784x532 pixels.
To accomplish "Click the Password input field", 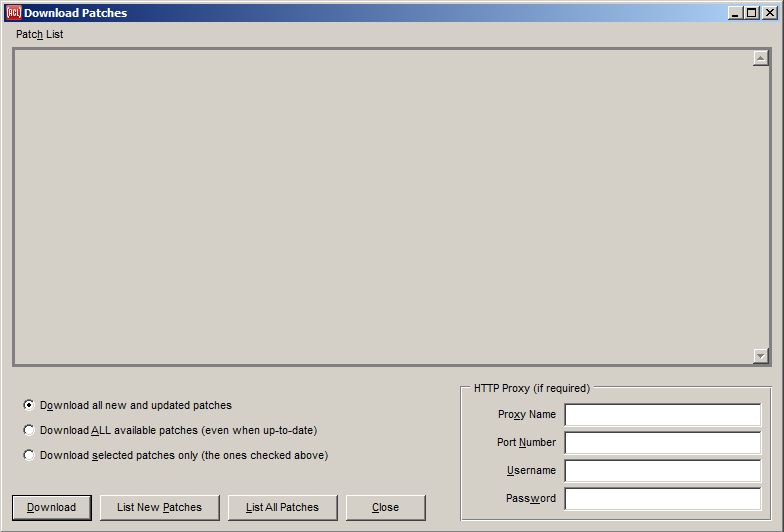I will (662, 499).
